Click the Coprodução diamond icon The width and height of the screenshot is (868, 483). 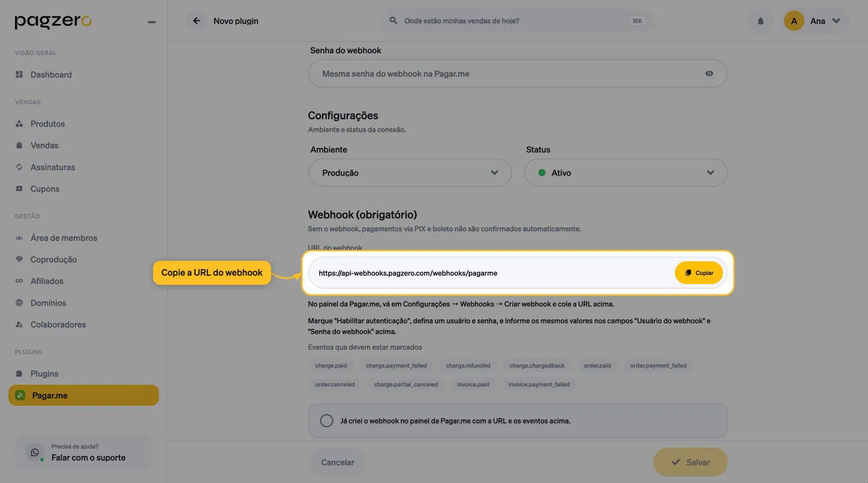(x=19, y=259)
